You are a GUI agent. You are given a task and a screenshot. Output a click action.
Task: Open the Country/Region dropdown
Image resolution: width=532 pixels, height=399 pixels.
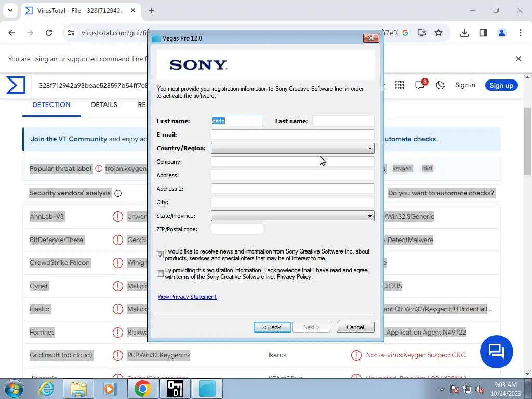tap(292, 148)
